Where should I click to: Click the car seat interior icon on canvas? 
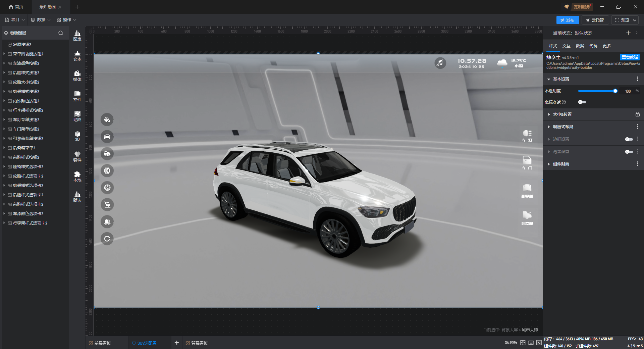click(x=107, y=205)
